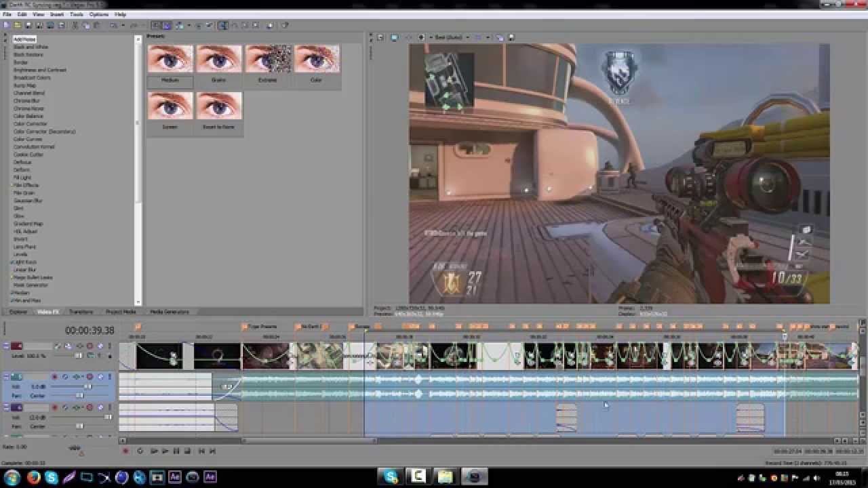Open Firefox from the Windows taskbar
Screen dimensions: 868x488
pos(33,477)
